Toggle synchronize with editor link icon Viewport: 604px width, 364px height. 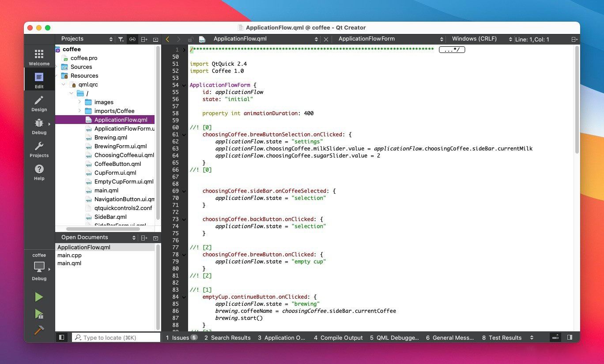coord(132,39)
